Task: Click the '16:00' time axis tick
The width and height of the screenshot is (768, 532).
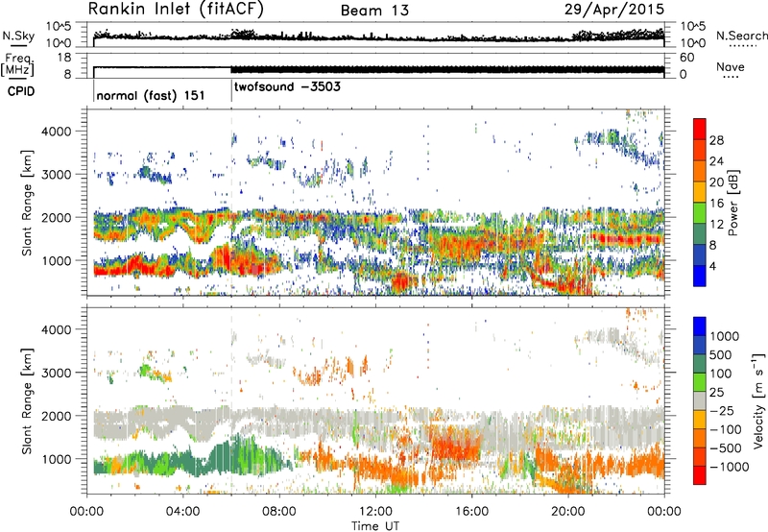Action: 471,512
